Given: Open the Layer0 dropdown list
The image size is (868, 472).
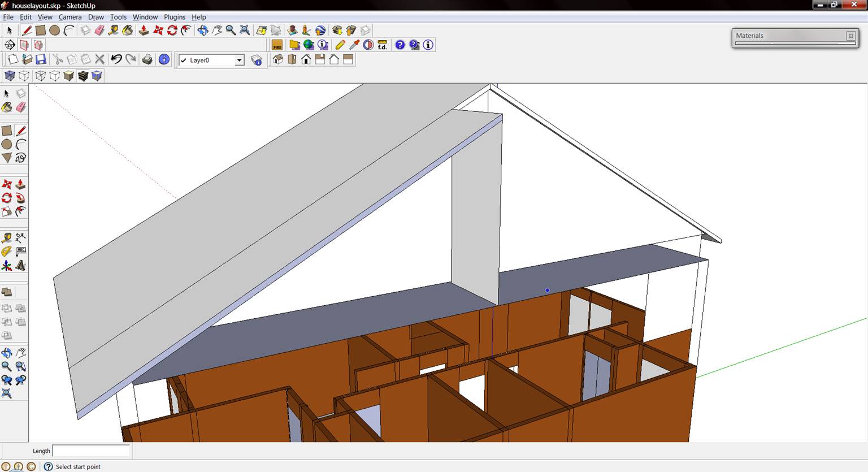Looking at the screenshot, I should click(x=239, y=60).
